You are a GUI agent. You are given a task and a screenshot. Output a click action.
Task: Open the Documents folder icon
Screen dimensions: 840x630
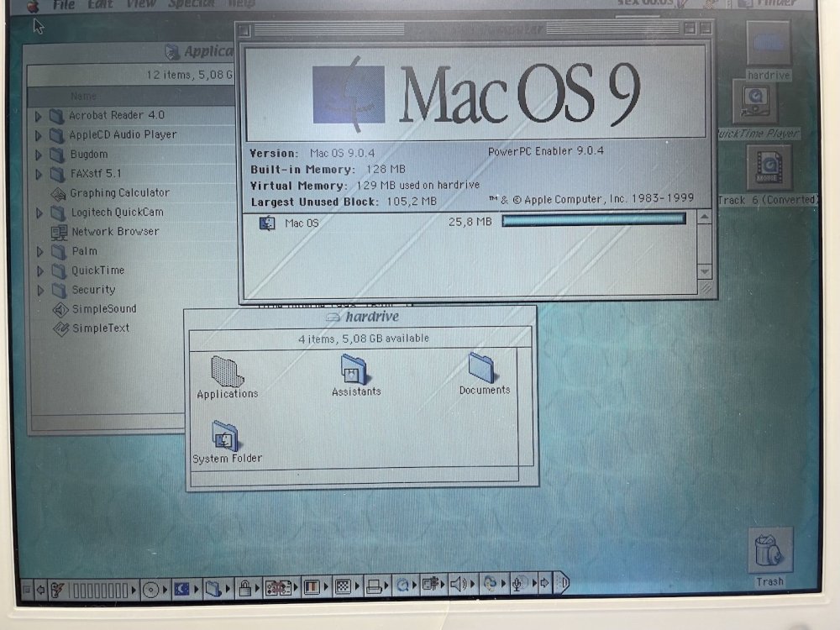(481, 368)
